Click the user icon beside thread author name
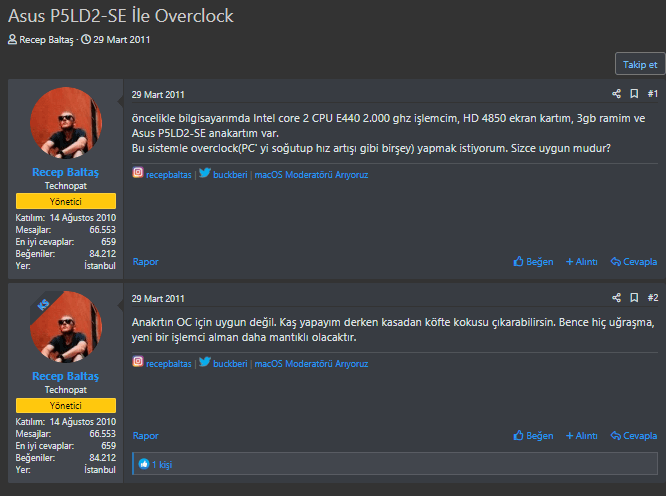Image resolution: width=666 pixels, height=496 pixels. pyautogui.click(x=12, y=39)
